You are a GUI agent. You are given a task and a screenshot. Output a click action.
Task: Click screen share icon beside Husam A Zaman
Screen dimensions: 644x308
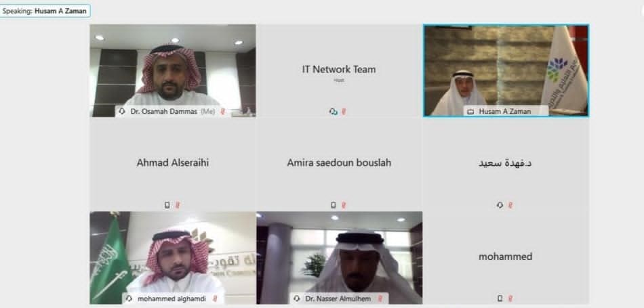tap(470, 112)
